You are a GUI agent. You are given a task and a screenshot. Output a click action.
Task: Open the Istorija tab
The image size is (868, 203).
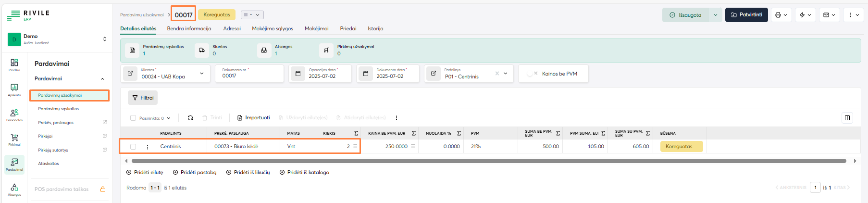pos(375,29)
